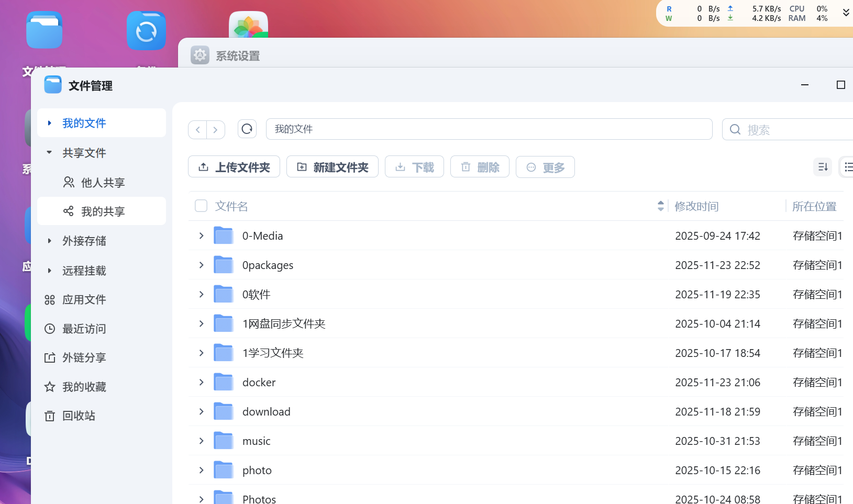This screenshot has height=504, width=853.
Task: Open 我的收藏 (Favorites) in the sidebar
Action: pos(85,386)
